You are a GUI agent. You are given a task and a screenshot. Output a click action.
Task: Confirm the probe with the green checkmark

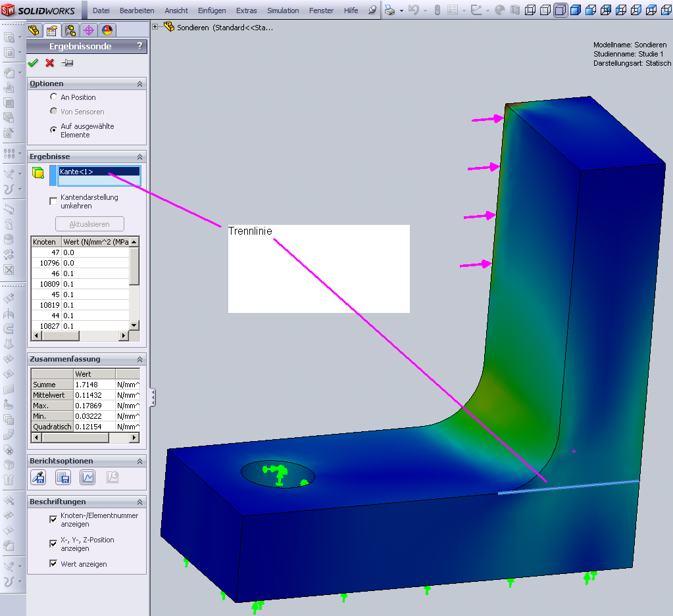pos(34,63)
